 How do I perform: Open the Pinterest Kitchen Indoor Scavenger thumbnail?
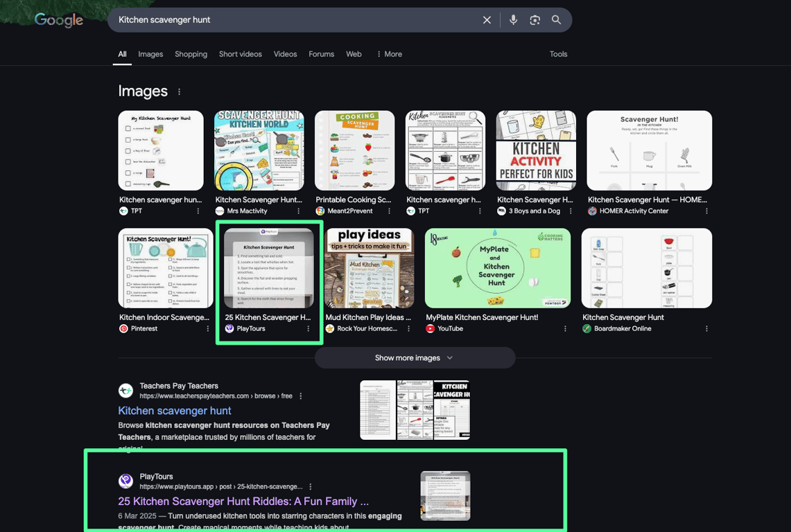point(166,268)
